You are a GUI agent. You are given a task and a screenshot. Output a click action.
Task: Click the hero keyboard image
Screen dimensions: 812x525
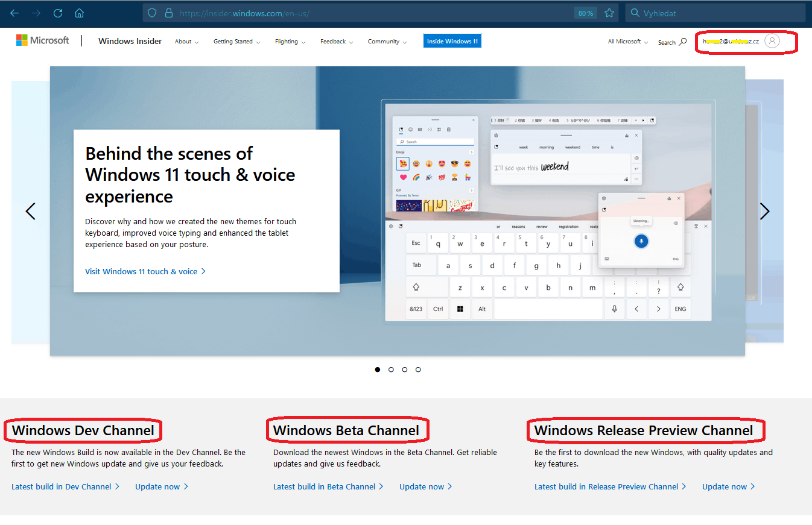[548, 211]
